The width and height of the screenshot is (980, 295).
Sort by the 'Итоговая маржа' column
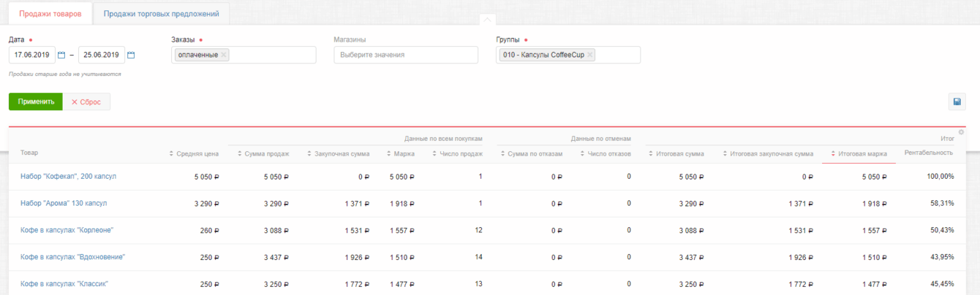click(862, 154)
